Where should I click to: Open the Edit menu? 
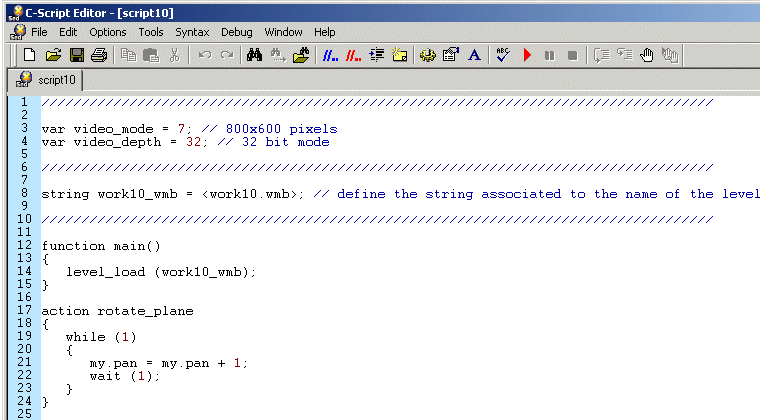tap(68, 32)
